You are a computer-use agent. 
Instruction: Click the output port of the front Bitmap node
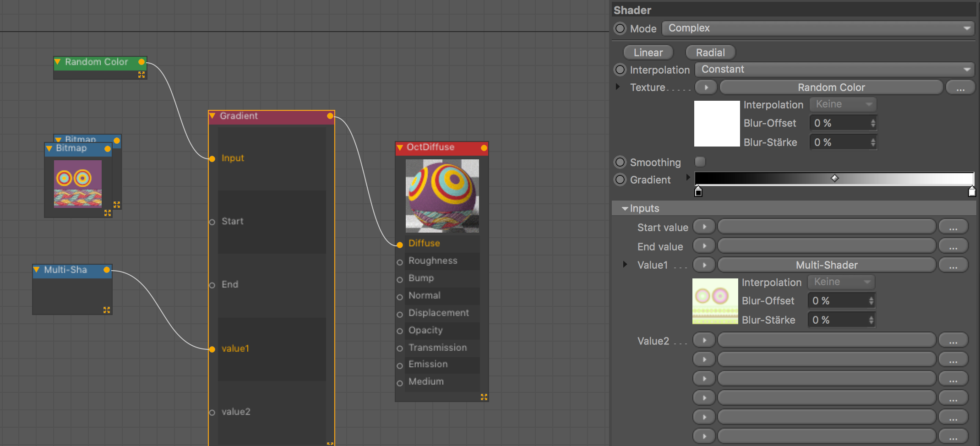point(108,149)
